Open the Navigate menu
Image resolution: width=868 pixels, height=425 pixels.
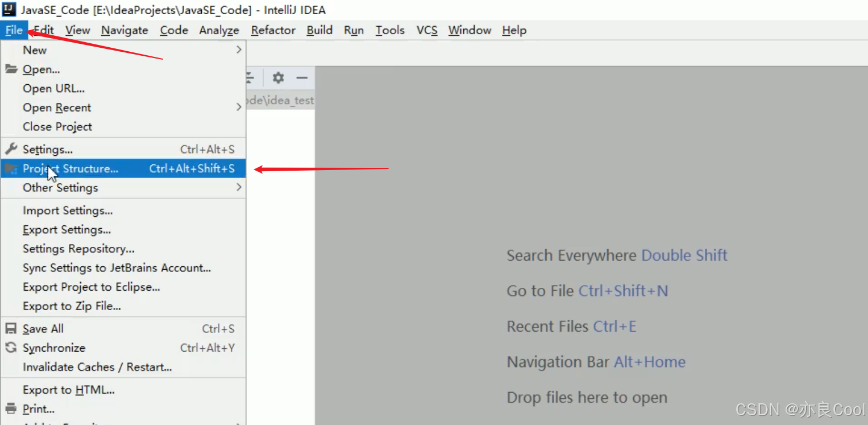124,30
